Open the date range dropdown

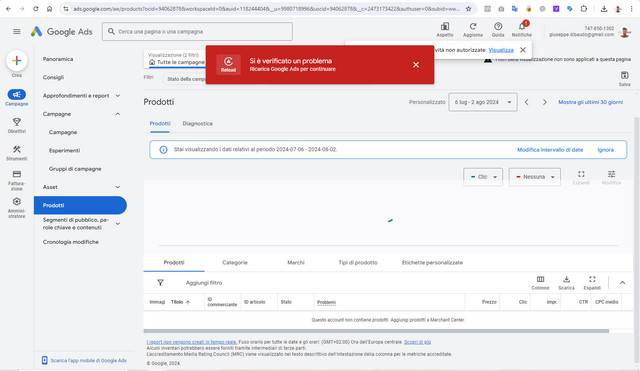coord(483,102)
